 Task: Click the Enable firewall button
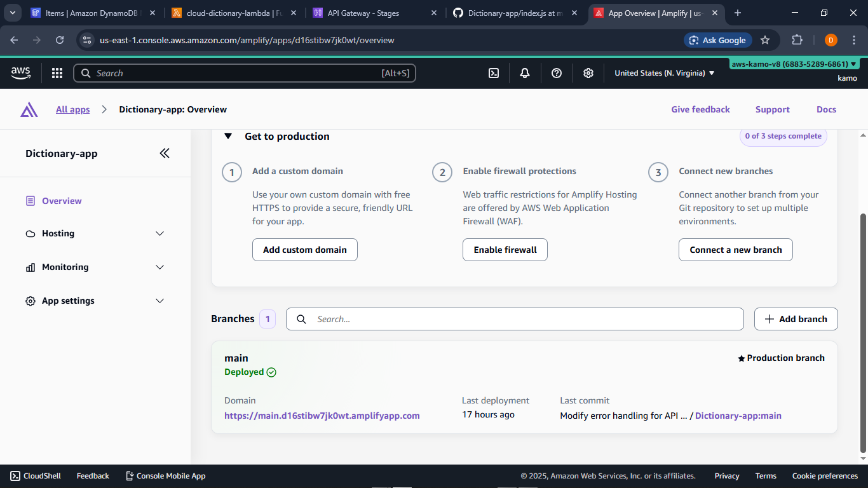[505, 249]
